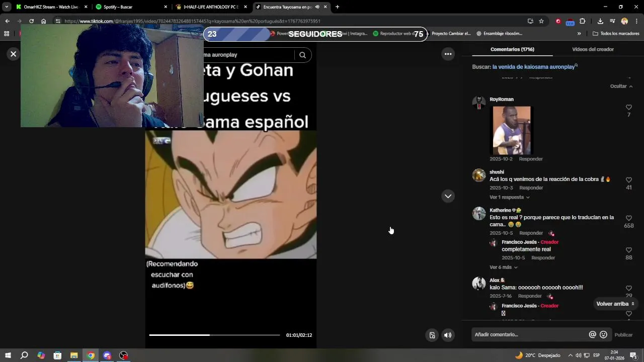Open File Explorer from the taskbar
The image size is (644, 362).
74,355
